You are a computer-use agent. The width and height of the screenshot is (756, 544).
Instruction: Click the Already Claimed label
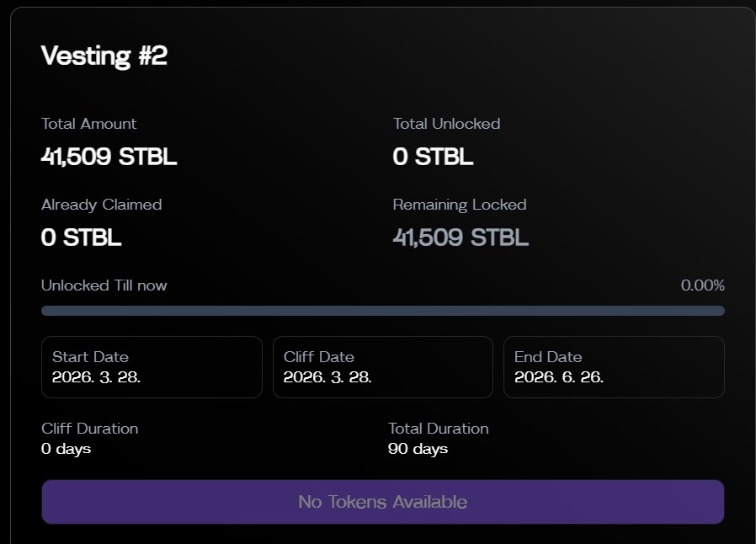[101, 205]
